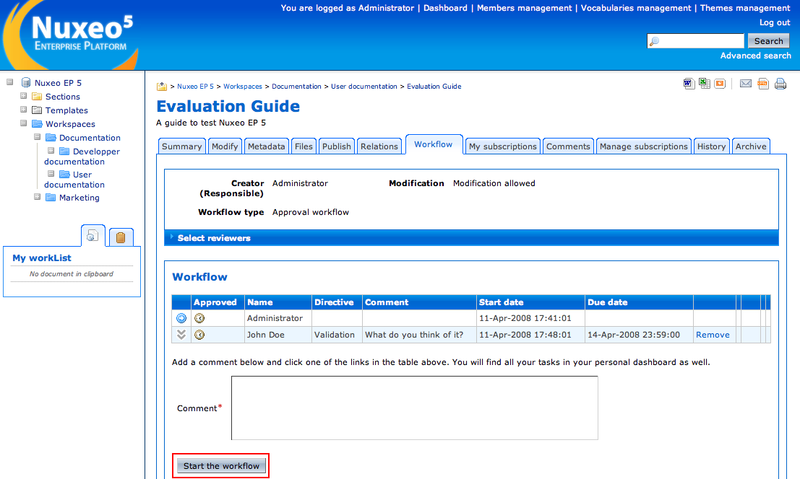Click the Workspaces folder icon

tap(37, 123)
